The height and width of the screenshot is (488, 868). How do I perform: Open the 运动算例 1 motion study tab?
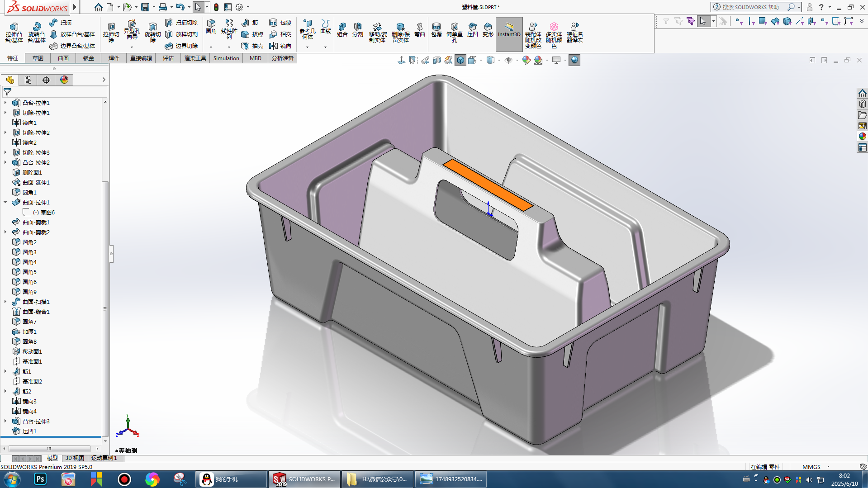point(104,458)
